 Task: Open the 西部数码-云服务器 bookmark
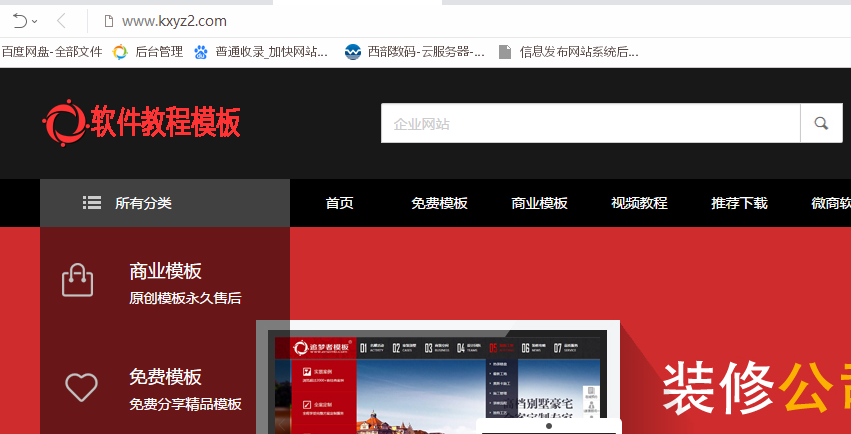pos(426,52)
